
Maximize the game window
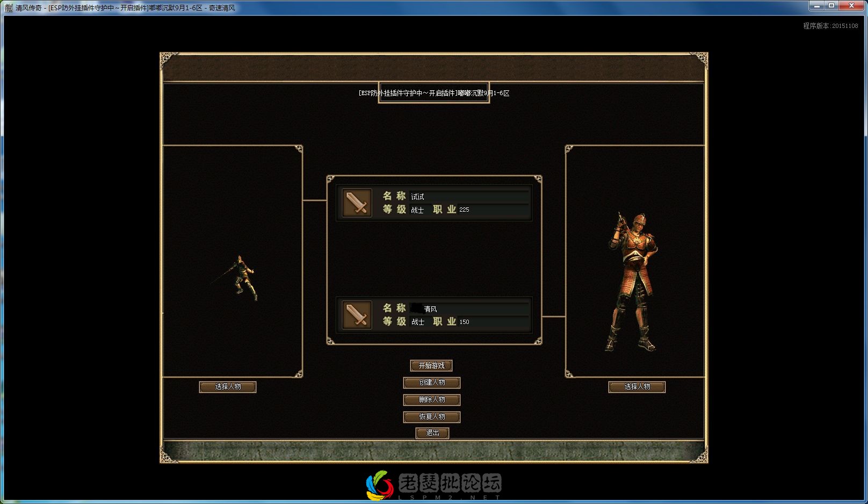(831, 6)
